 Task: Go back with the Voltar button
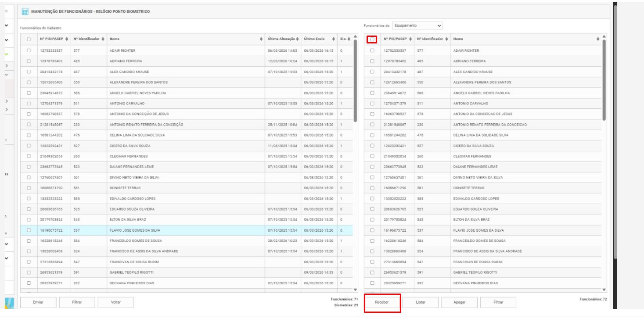click(x=116, y=302)
